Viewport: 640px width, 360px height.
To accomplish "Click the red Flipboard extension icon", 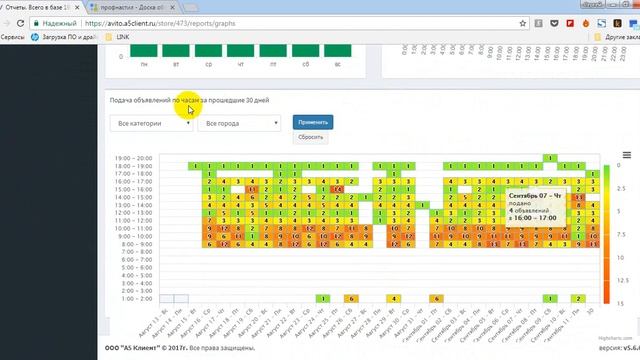I will 570,23.
